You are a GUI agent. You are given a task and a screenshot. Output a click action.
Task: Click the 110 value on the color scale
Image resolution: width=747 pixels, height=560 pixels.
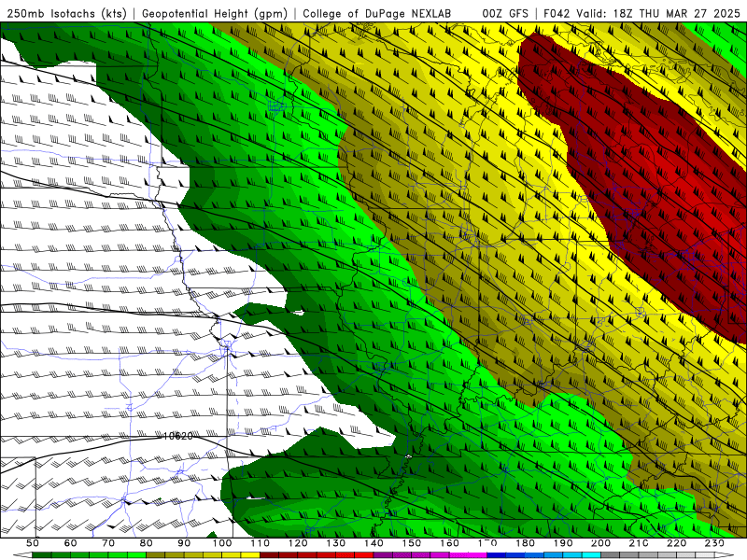click(260, 543)
